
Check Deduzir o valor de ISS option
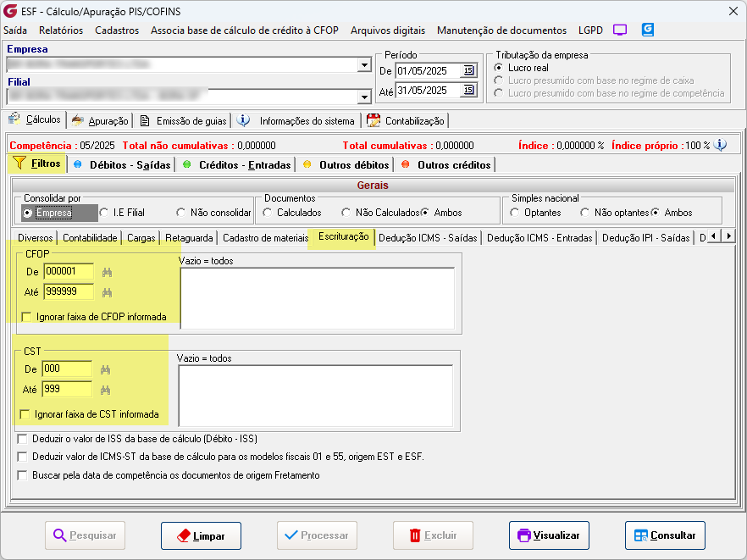coord(137,439)
